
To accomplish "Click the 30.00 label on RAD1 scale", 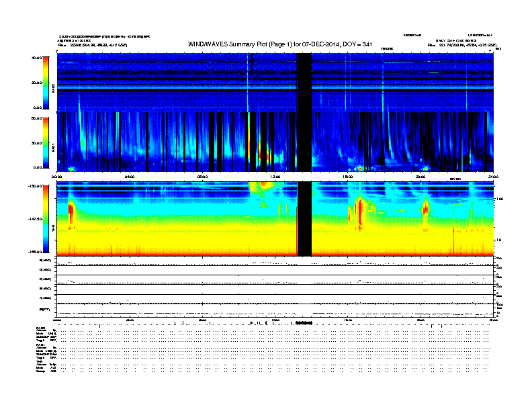I will tap(36, 143).
